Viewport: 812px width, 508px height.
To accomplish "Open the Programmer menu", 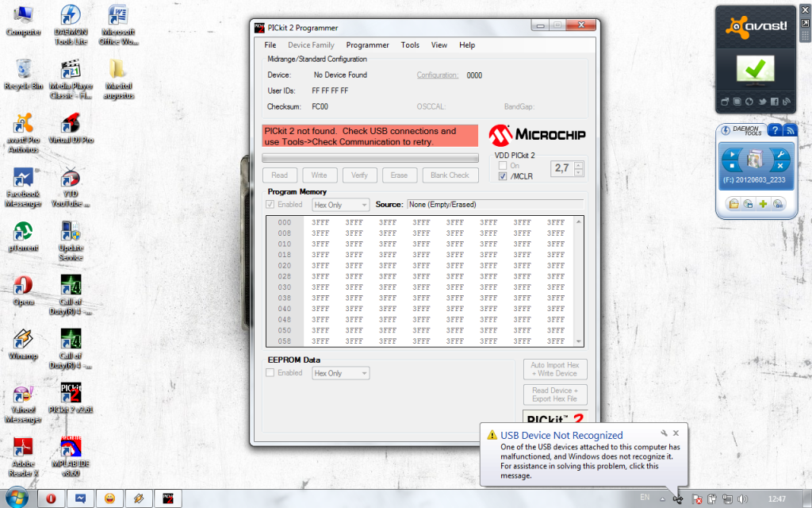I will click(367, 45).
